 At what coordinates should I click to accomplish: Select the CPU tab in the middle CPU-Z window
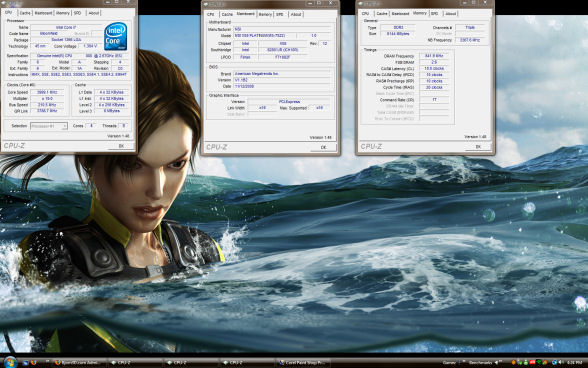click(x=211, y=15)
